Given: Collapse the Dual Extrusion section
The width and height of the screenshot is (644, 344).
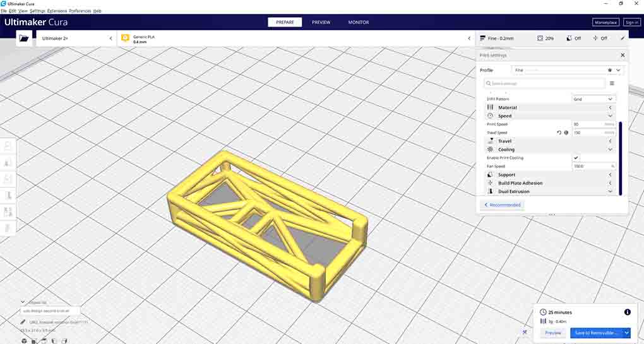Looking at the screenshot, I should tap(551, 191).
